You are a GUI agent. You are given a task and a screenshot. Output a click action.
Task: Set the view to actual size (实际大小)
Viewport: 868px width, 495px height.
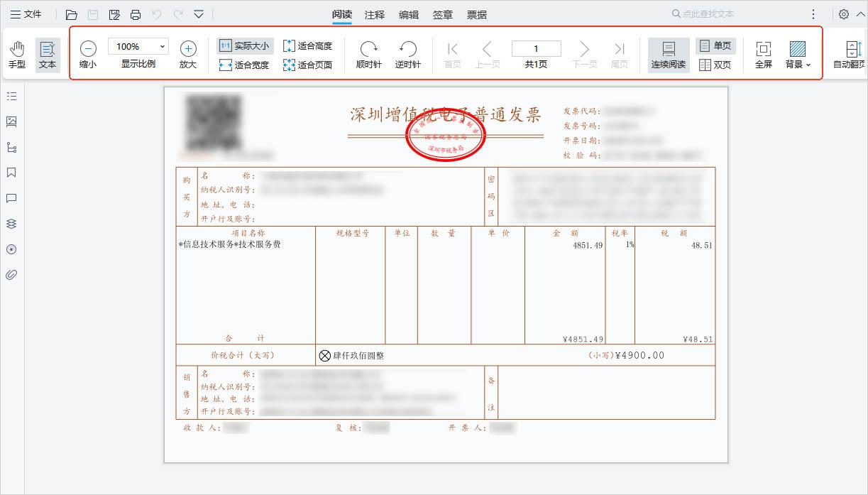245,44
